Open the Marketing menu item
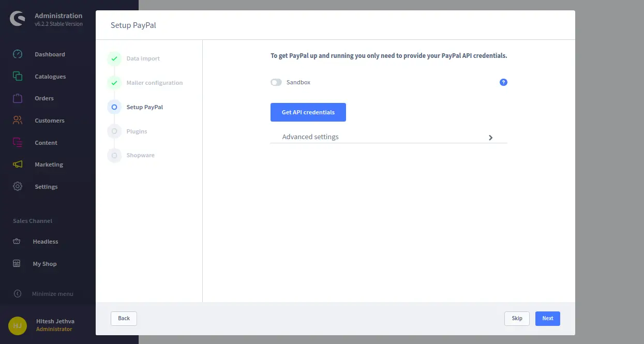 pyautogui.click(x=49, y=164)
